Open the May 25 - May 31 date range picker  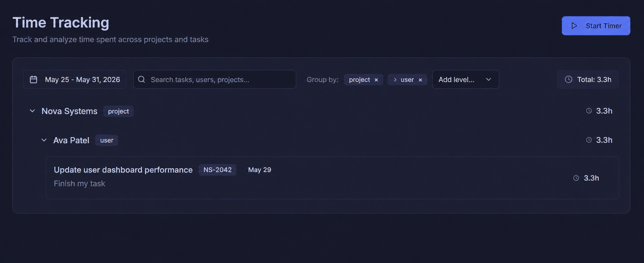(75, 79)
